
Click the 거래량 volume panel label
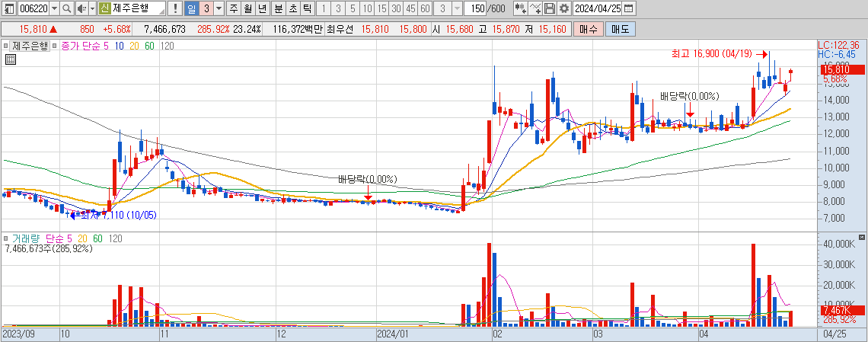coord(25,238)
